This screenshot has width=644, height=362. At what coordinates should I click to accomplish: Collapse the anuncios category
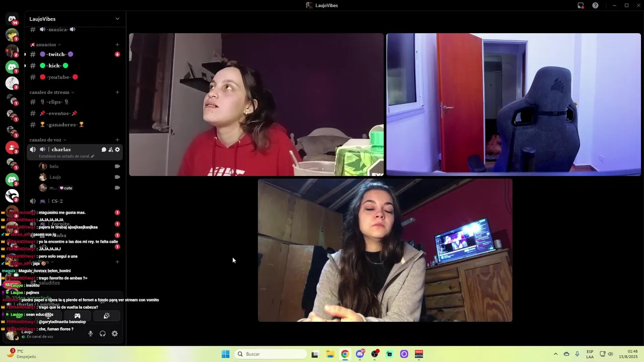click(x=45, y=45)
